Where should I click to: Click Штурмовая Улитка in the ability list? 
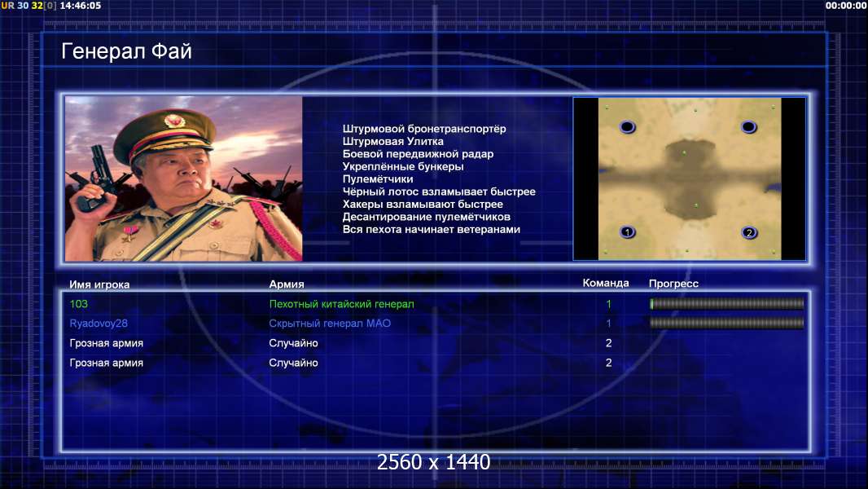click(393, 141)
